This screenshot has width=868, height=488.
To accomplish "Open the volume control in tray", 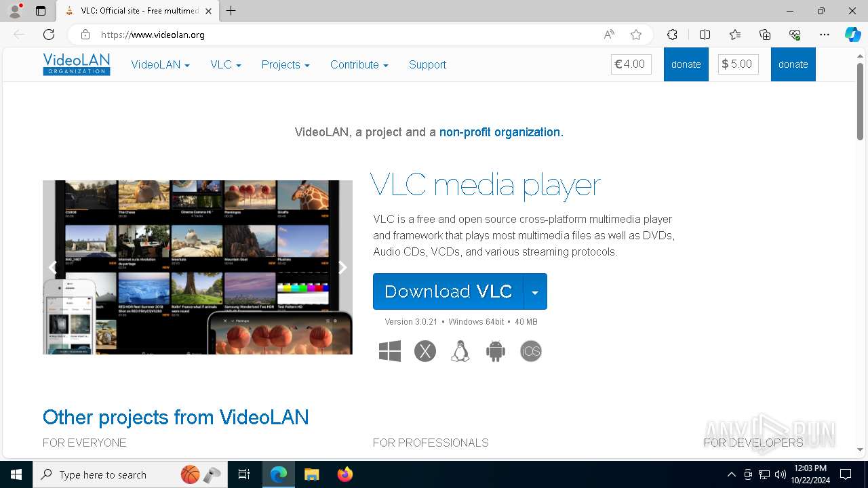I will point(781,474).
